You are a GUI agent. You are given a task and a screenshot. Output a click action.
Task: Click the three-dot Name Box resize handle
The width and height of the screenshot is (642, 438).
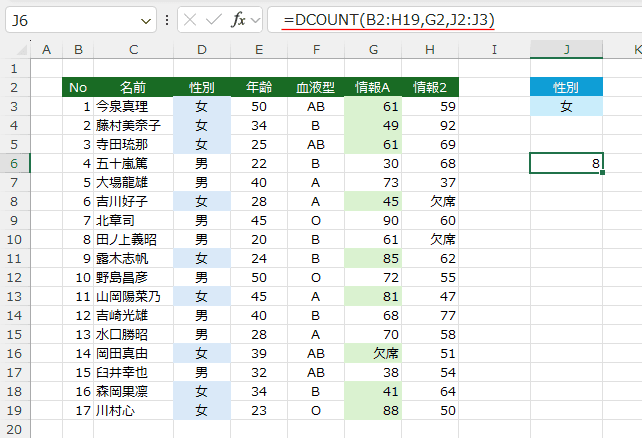click(x=166, y=20)
